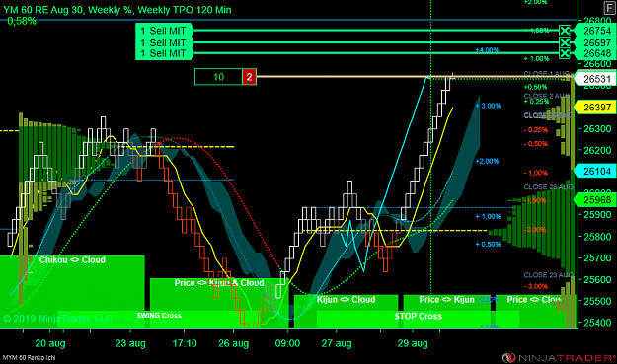Click the 'Price <> Kijun' signal label
Viewport: 617px width, 364px height.
(446, 300)
